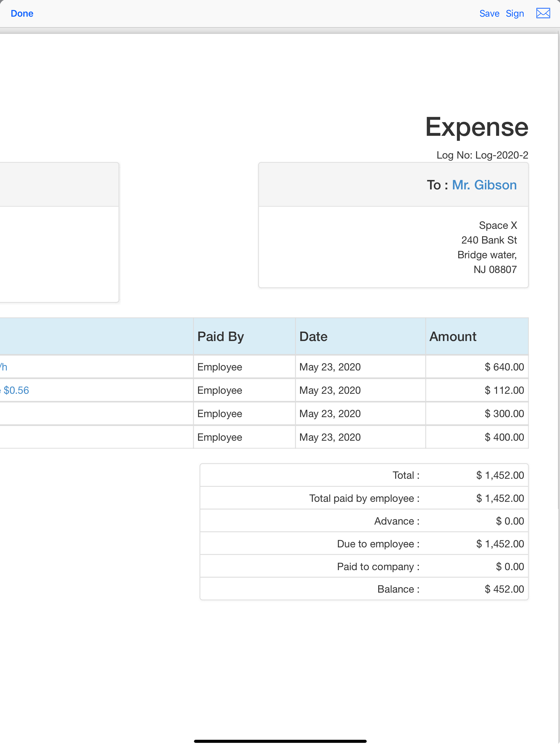Image resolution: width=560 pixels, height=747 pixels.
Task: Tap the email envelope icon
Action: click(543, 13)
